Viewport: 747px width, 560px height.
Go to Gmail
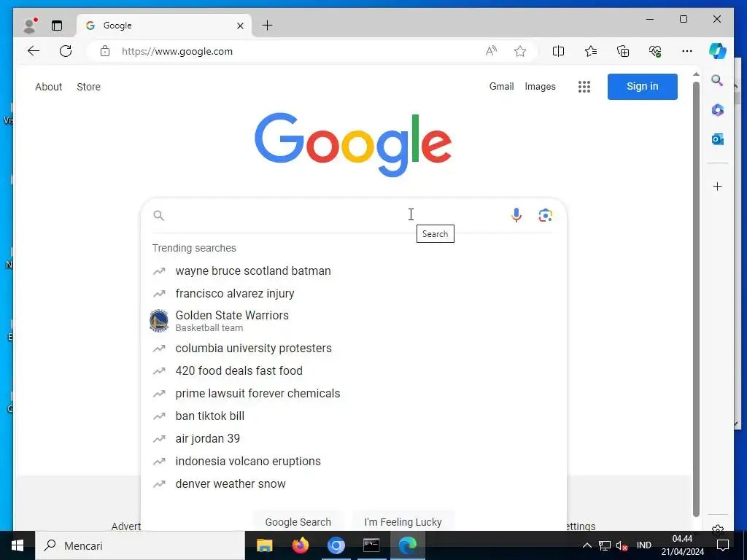[501, 86]
